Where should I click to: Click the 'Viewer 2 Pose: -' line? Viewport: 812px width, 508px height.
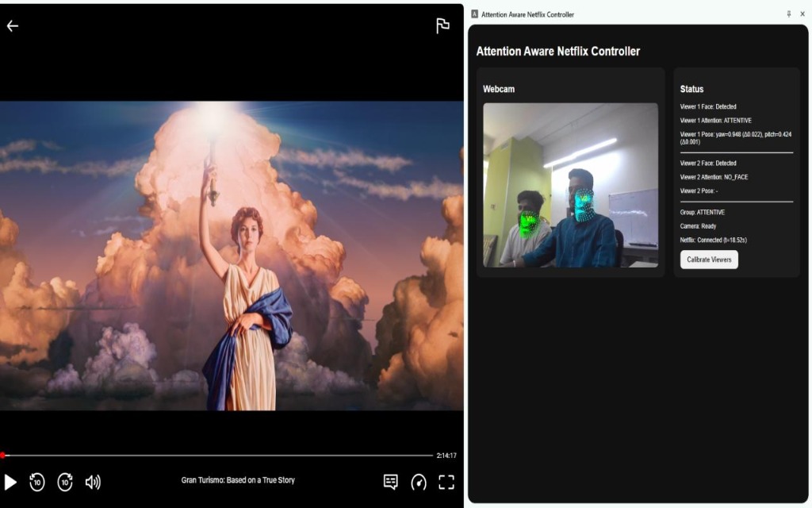coord(699,191)
